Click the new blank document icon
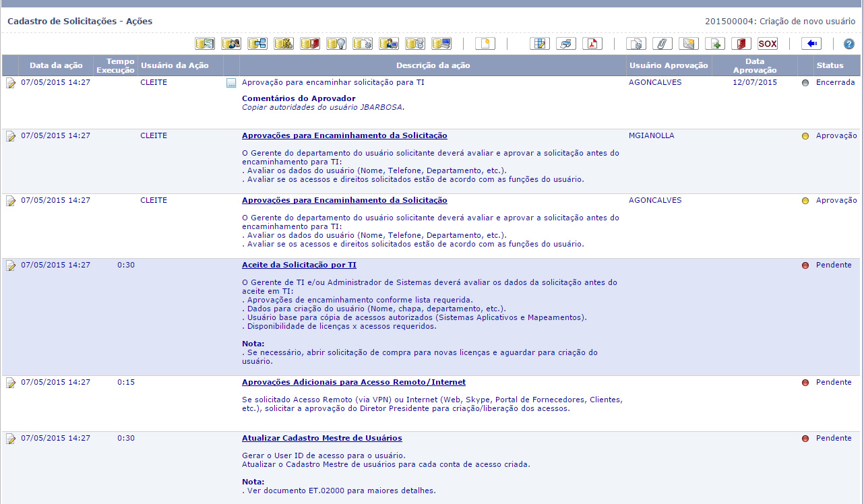 pyautogui.click(x=485, y=44)
